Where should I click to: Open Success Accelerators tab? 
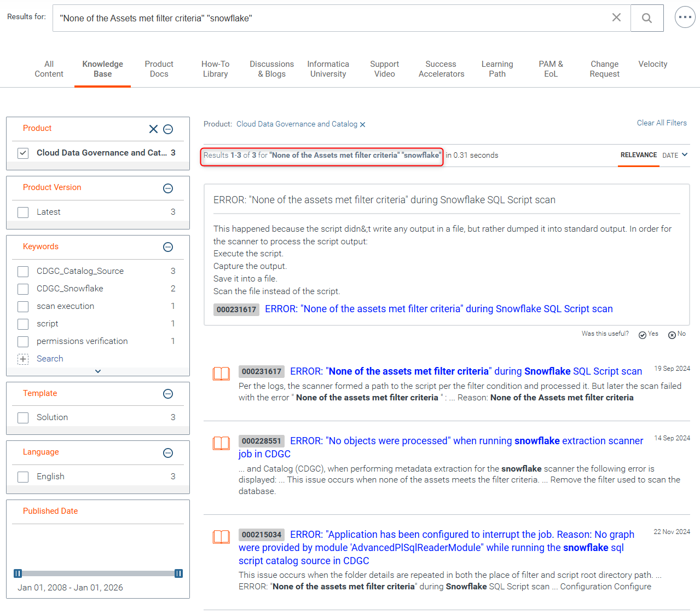tap(441, 69)
